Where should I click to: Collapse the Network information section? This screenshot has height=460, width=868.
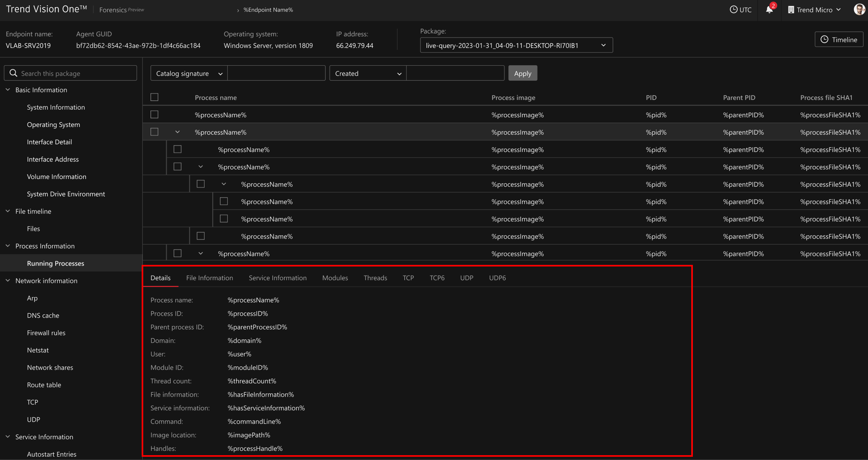click(7, 280)
